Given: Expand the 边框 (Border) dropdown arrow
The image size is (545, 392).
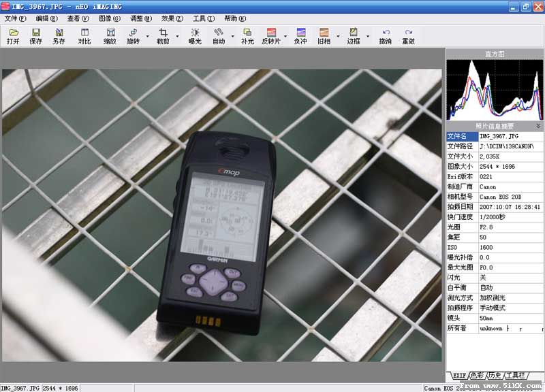Looking at the screenshot, I should (368, 36).
